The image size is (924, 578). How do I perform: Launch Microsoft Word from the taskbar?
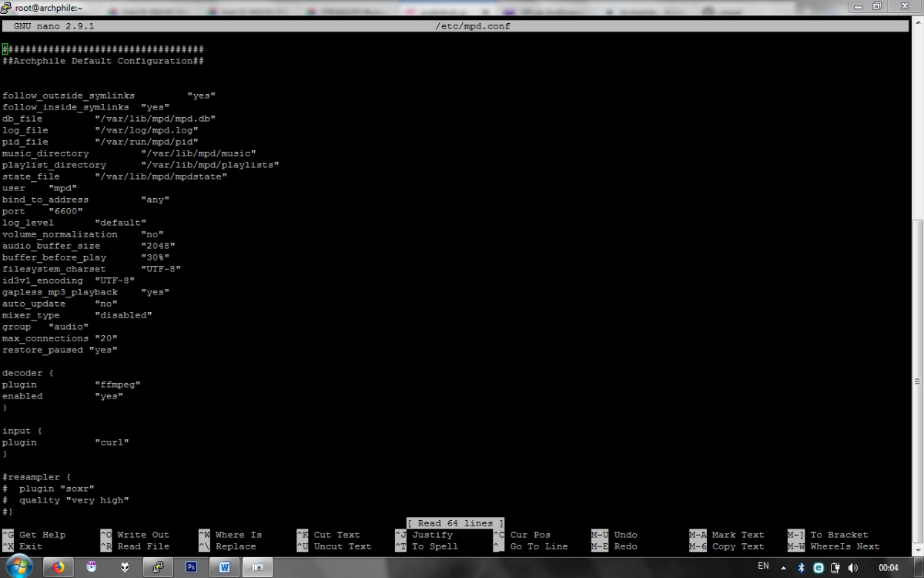coord(224,566)
